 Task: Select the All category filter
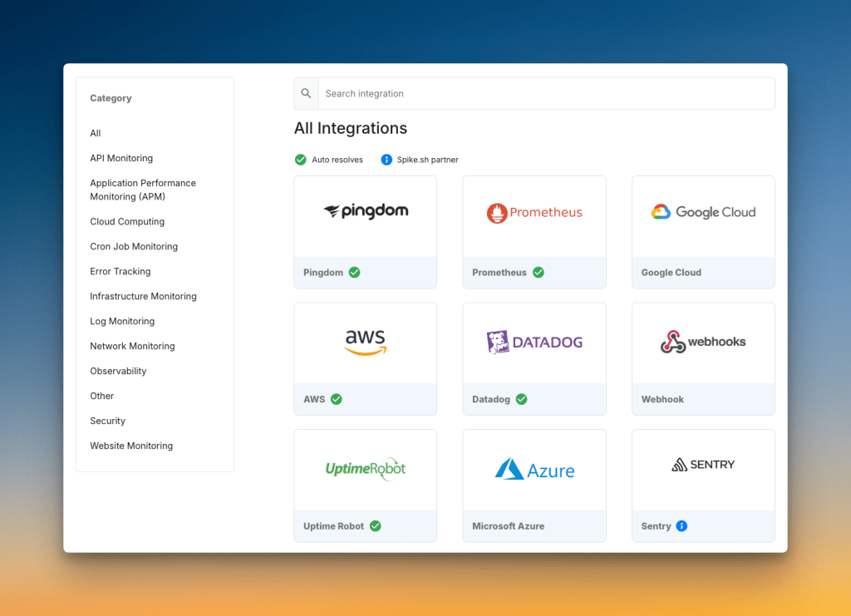[95, 133]
